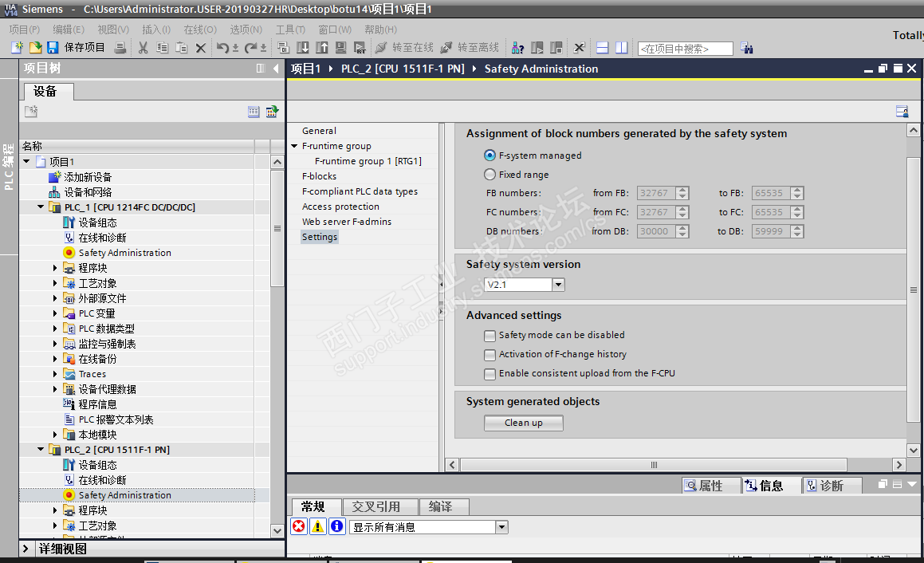Click the paste toolbar icon

(182, 48)
